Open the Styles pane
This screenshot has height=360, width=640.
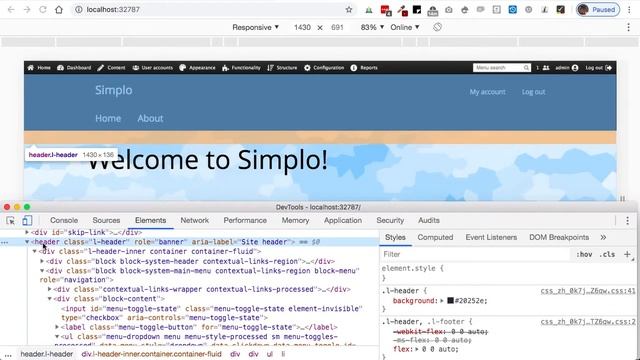[x=396, y=238]
